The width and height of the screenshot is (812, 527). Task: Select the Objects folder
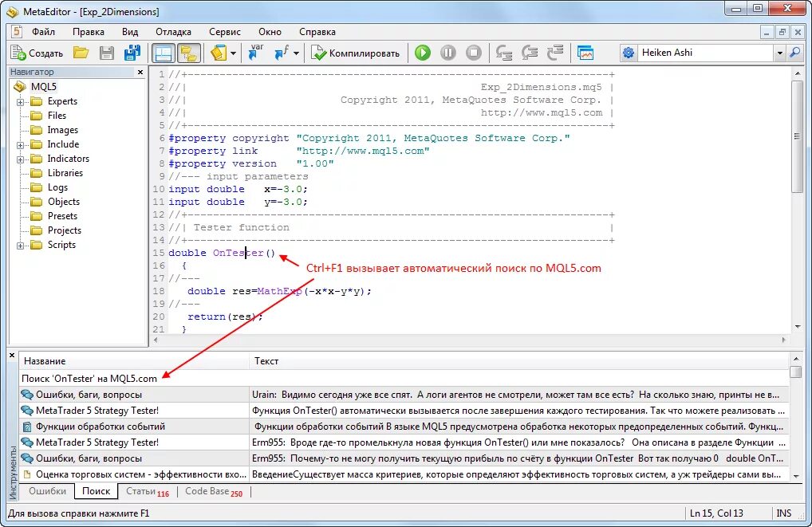64,202
